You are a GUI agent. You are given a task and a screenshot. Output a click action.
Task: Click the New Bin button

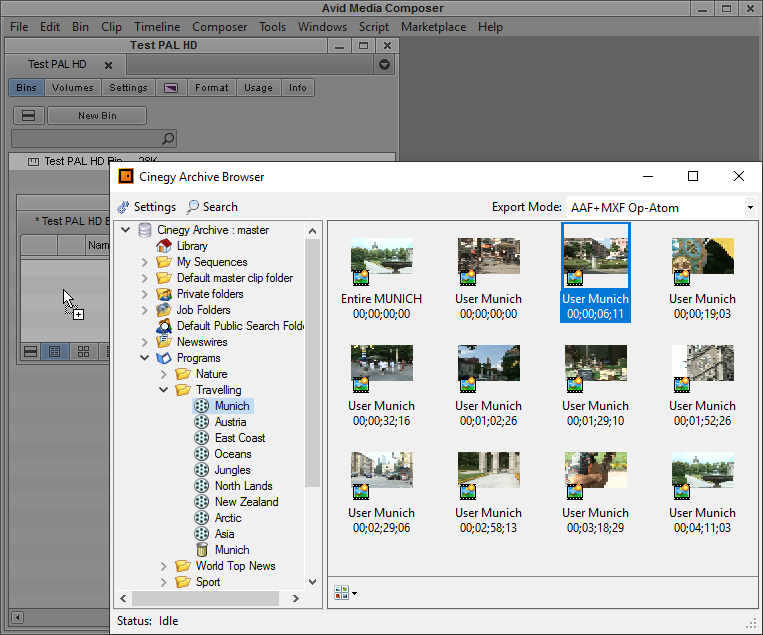point(97,116)
